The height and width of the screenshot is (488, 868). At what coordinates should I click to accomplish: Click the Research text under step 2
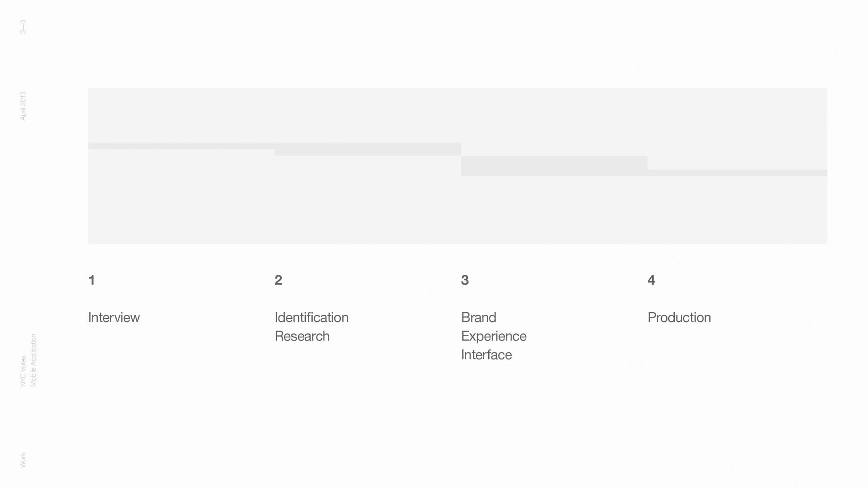click(302, 336)
